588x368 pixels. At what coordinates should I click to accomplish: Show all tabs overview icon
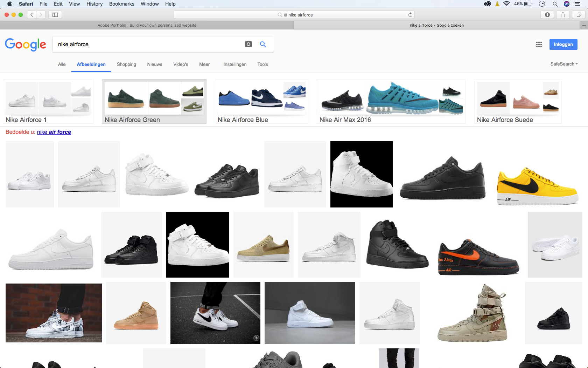[x=579, y=15]
